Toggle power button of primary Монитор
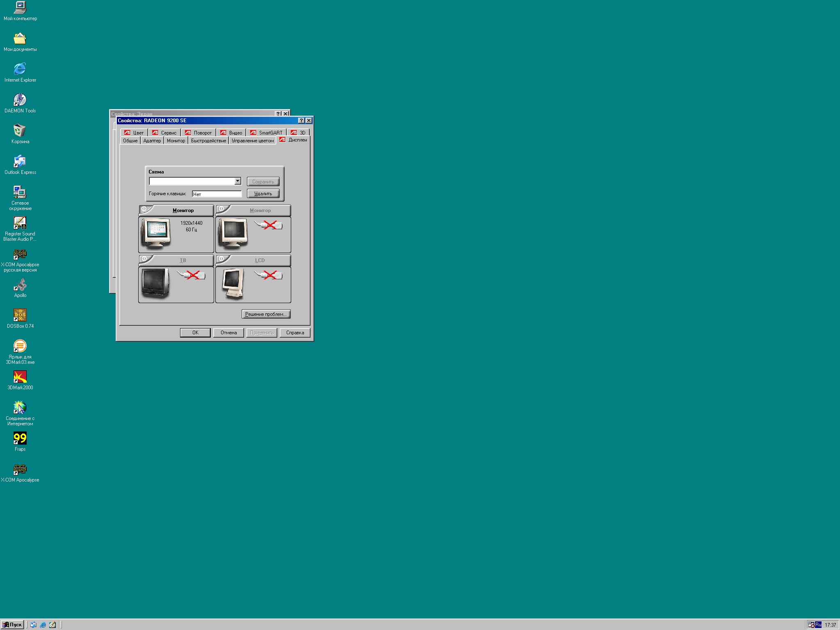This screenshot has height=630, width=840. pos(144,209)
